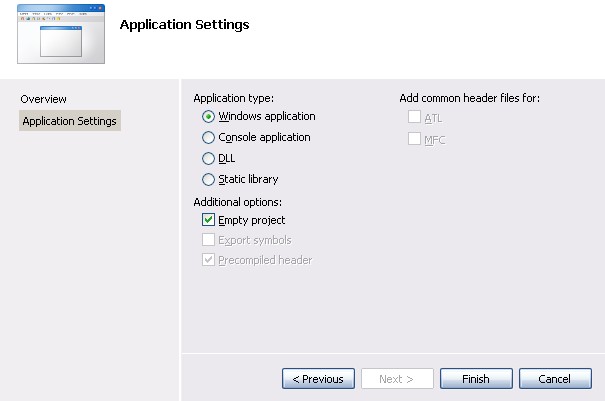Click the 'Additional options:' label
This screenshot has width=605, height=401.
point(238,202)
